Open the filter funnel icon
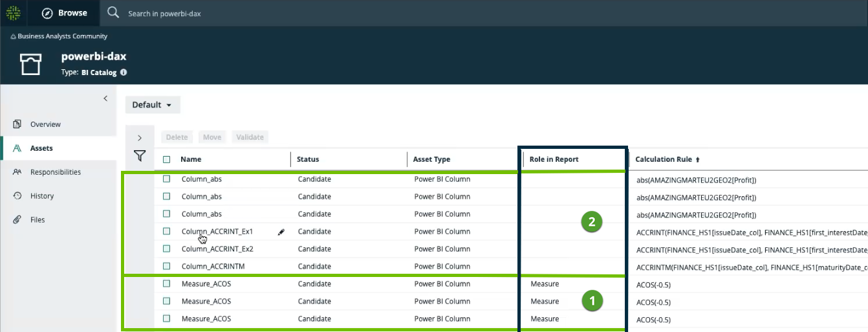The width and height of the screenshot is (868, 332). pyautogui.click(x=139, y=156)
